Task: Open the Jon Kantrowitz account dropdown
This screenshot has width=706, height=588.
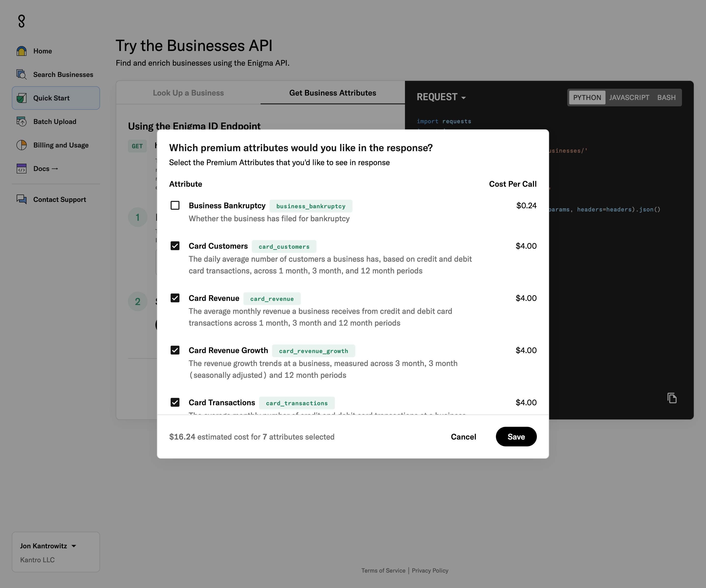Action: (48, 546)
